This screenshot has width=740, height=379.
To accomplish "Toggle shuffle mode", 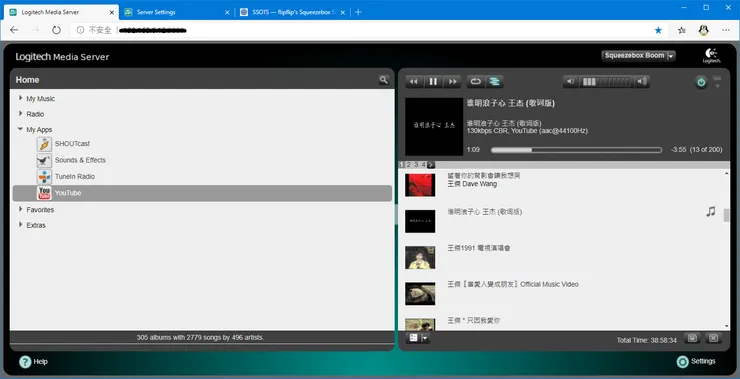I will (x=494, y=82).
